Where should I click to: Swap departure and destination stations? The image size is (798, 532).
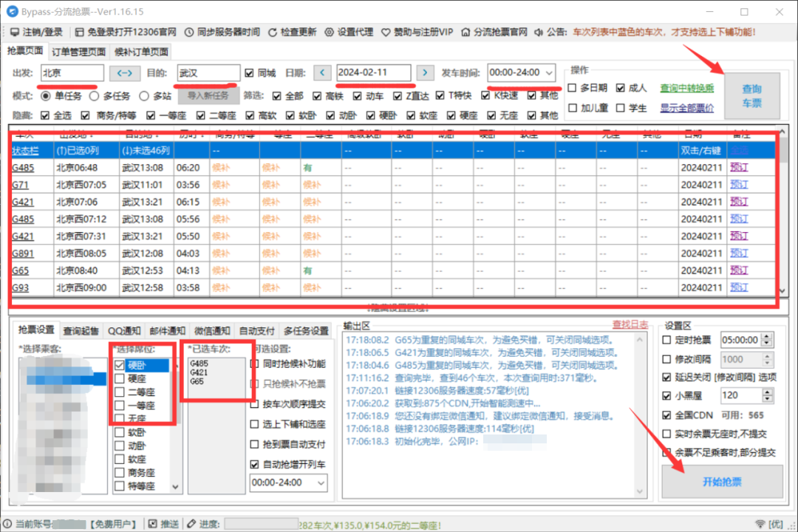(124, 73)
